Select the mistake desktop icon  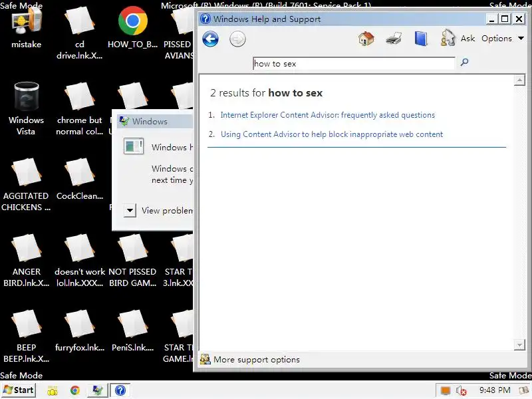click(x=26, y=28)
